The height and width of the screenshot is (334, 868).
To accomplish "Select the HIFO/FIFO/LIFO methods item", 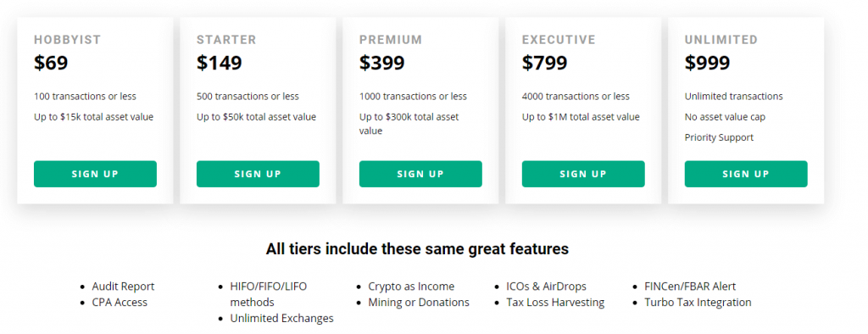I will click(x=269, y=294).
